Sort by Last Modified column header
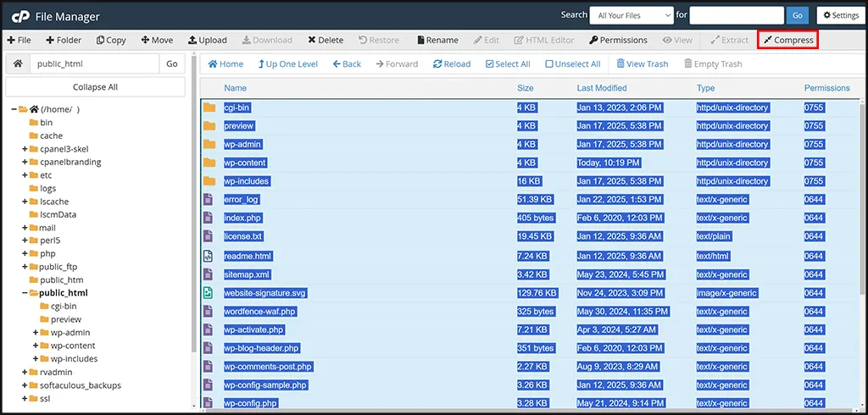 [x=602, y=88]
